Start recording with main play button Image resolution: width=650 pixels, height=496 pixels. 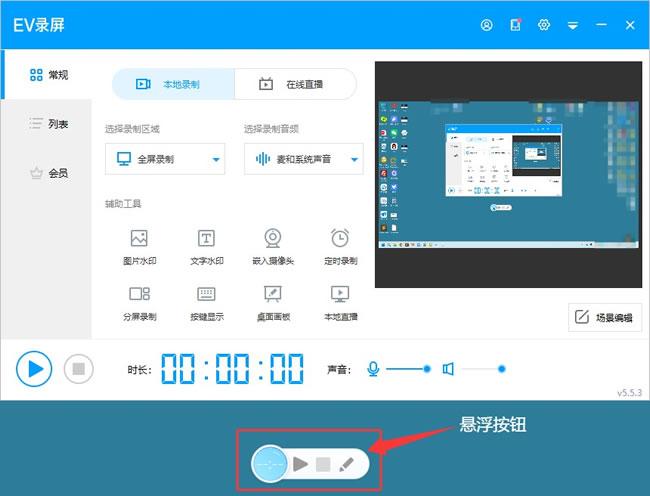pyautogui.click(x=34, y=369)
